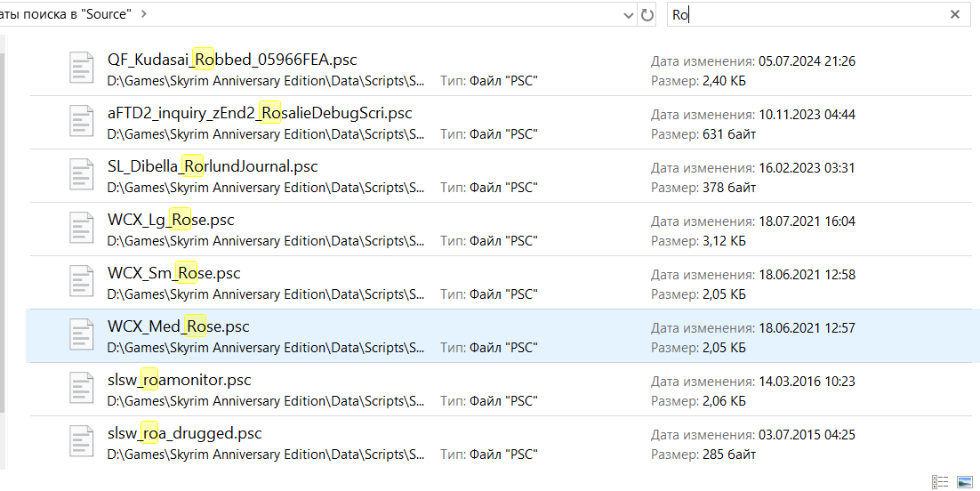The height and width of the screenshot is (491, 980).
Task: Click file type label of SL_Dibella_RorlundJournal.psc row
Action: [489, 187]
